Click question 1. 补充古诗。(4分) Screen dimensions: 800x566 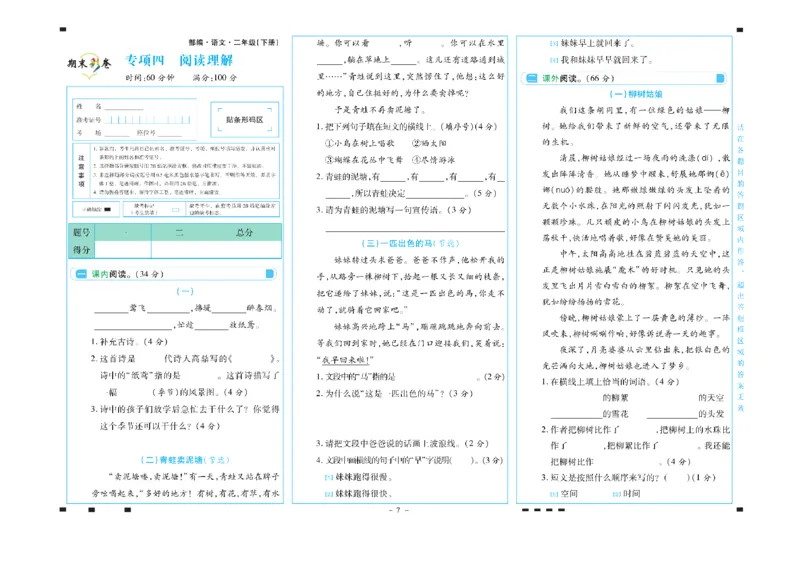(129, 341)
